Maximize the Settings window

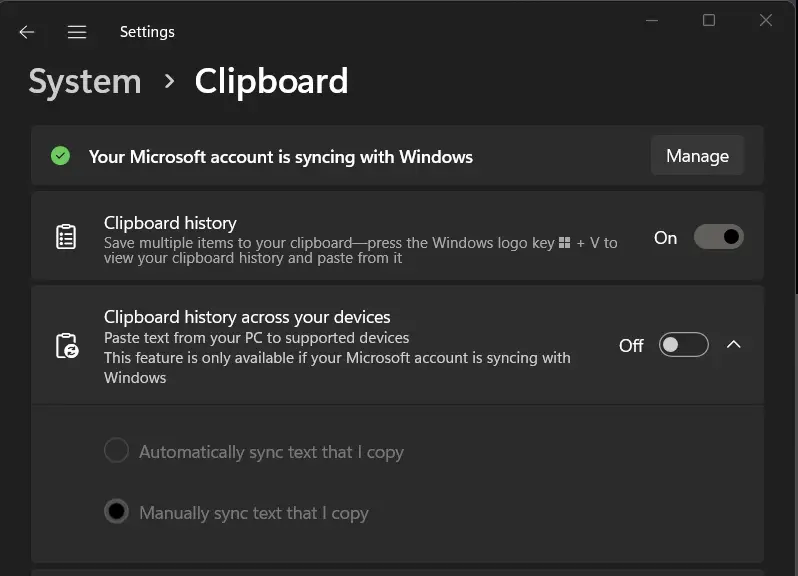tap(709, 20)
